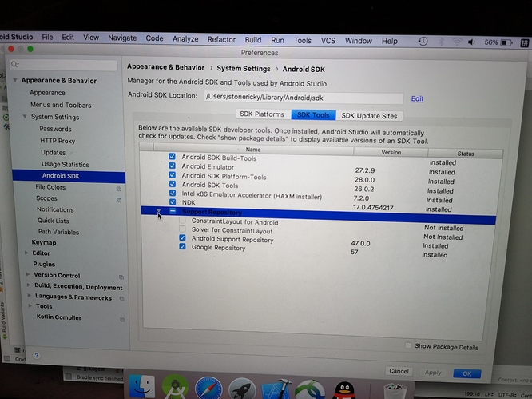Select Plugins in settings tree
Image resolution: width=532 pixels, height=399 pixels.
tap(44, 264)
